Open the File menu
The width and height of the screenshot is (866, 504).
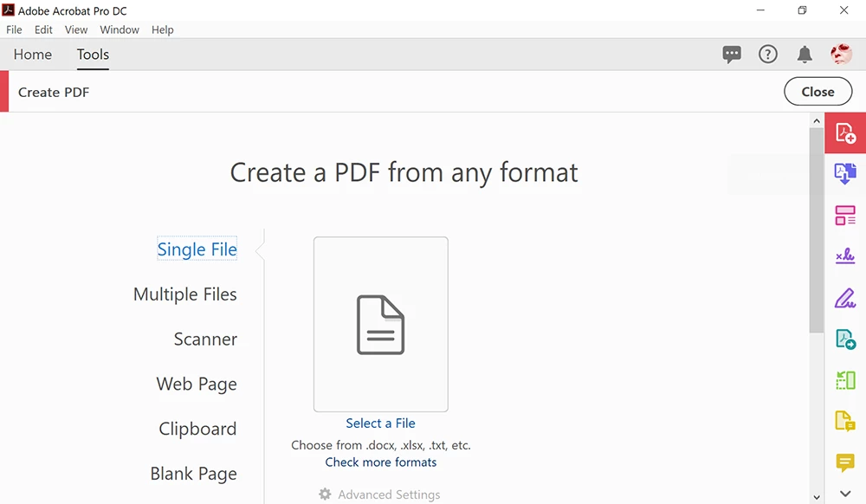(14, 29)
